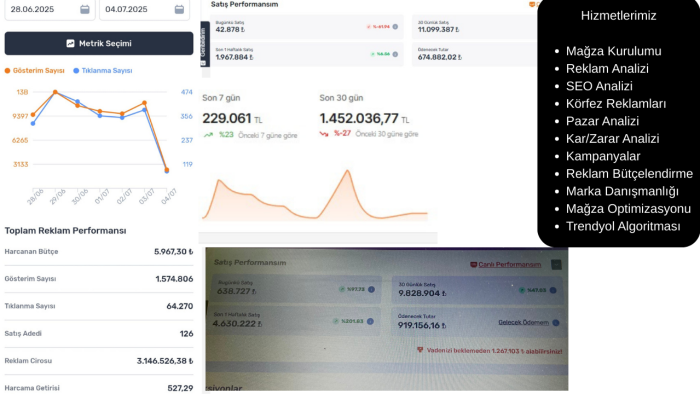The width and height of the screenshot is (700, 394).
Task: Open the Metrik Seçimi button
Action: pyautogui.click(x=99, y=43)
